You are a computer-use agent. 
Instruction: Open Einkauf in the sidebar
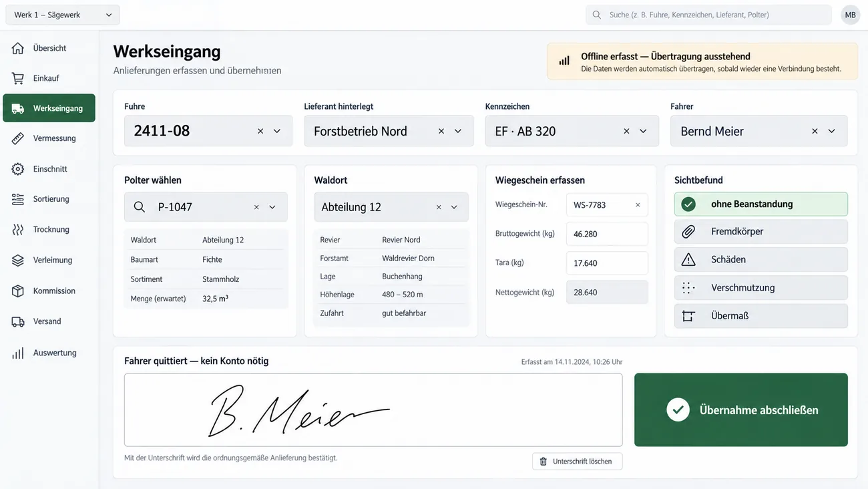[x=49, y=78]
